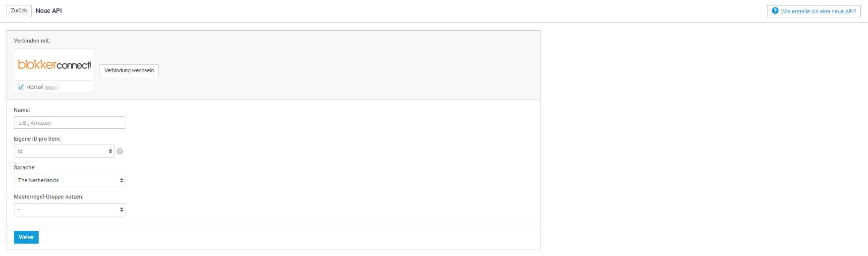The image size is (868, 256).
Task: Click the Name field label
Action: 22,110
